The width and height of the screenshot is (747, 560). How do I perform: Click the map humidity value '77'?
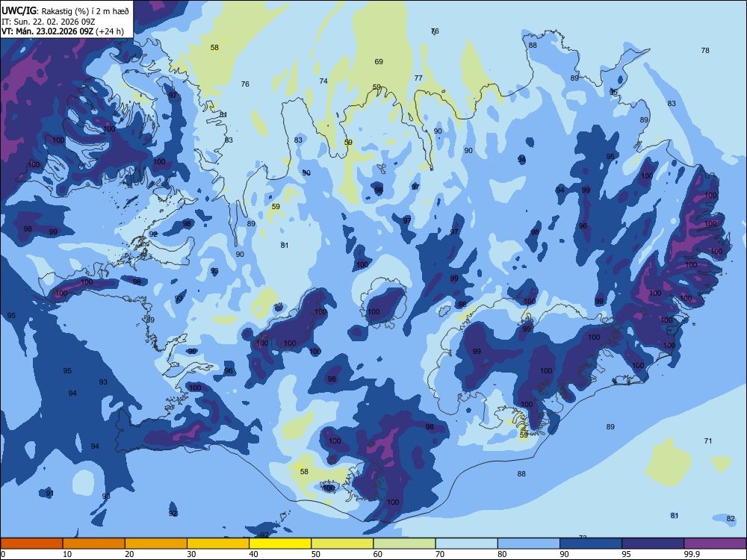click(x=418, y=78)
